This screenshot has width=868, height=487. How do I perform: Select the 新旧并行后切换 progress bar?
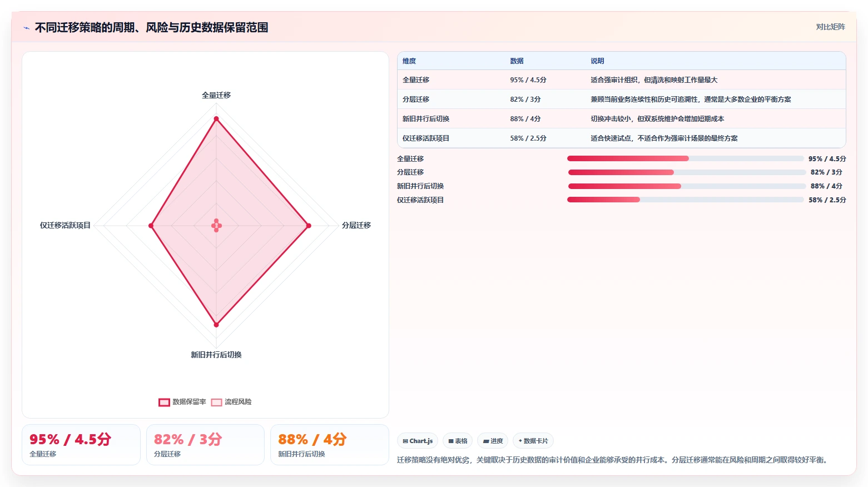[687, 186]
